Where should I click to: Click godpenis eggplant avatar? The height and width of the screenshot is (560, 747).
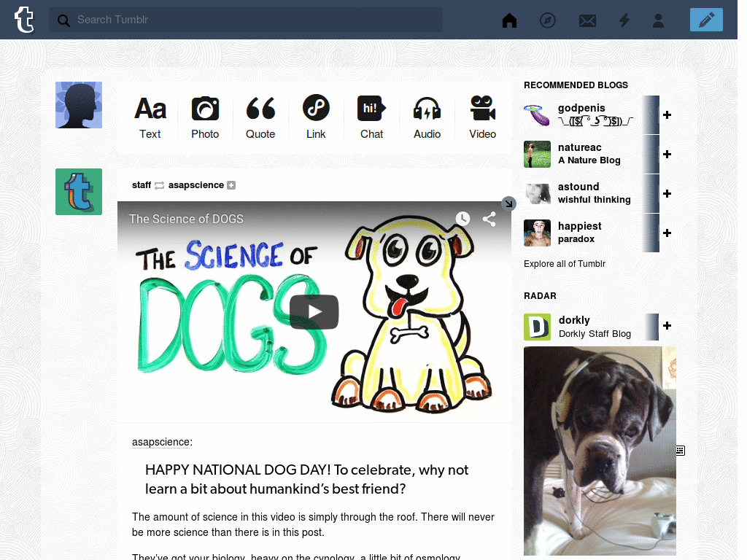pyautogui.click(x=537, y=114)
